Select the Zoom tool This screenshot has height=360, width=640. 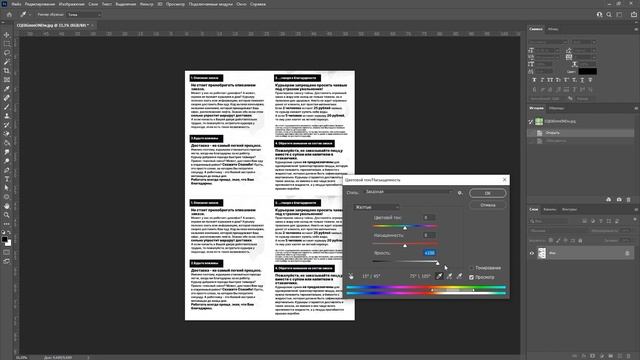coord(7,215)
